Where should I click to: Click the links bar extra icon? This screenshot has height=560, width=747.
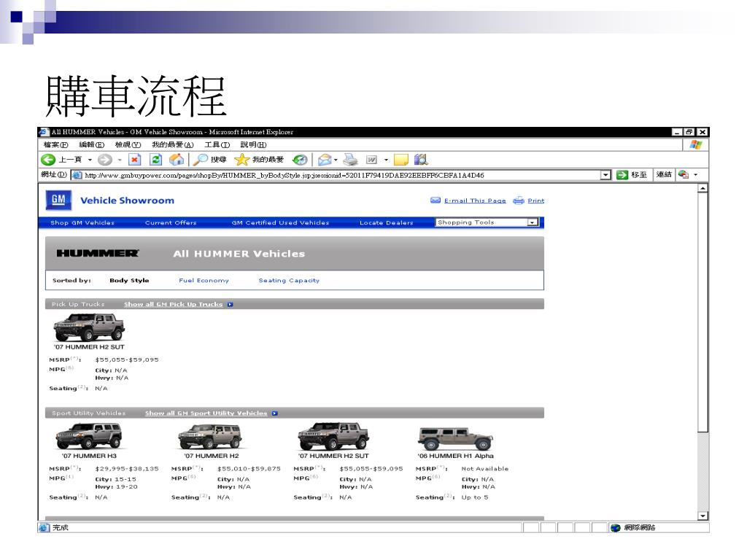tap(684, 175)
